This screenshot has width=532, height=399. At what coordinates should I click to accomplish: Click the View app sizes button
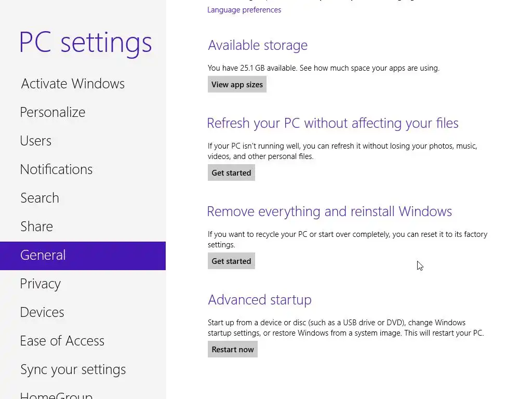[237, 85]
